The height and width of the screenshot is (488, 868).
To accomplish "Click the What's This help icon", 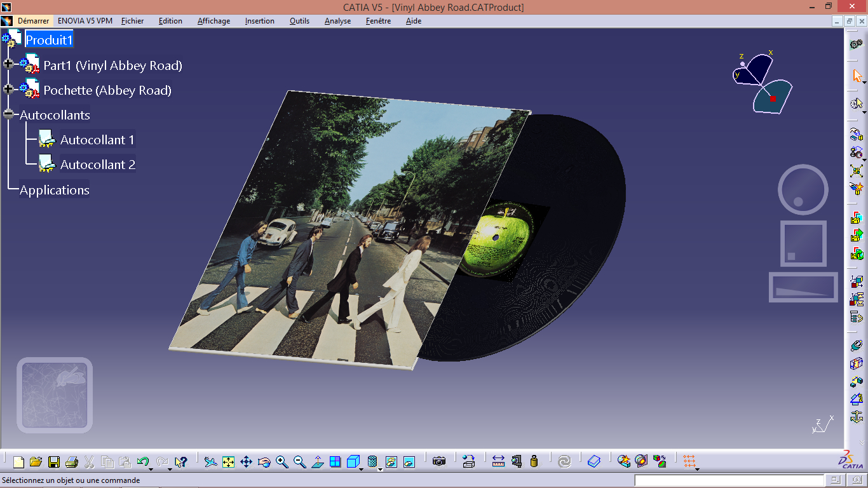I will [181, 462].
